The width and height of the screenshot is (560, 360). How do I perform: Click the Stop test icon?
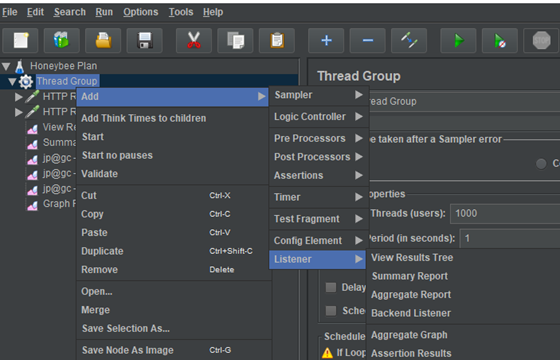(x=541, y=40)
